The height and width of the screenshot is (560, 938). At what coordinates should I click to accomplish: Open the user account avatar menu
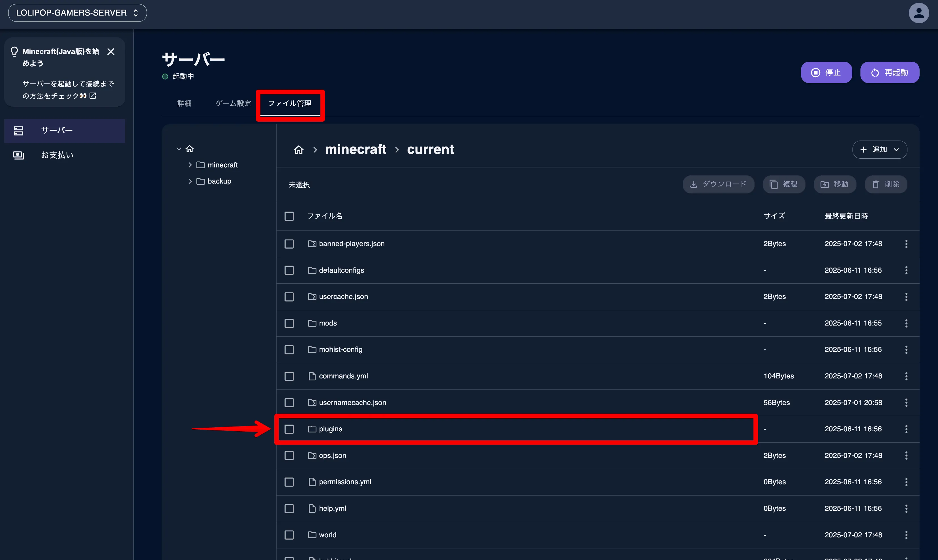pyautogui.click(x=918, y=13)
